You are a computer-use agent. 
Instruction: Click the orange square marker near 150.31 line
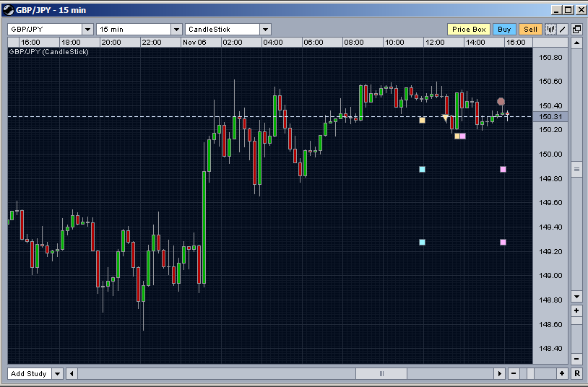[423, 121]
